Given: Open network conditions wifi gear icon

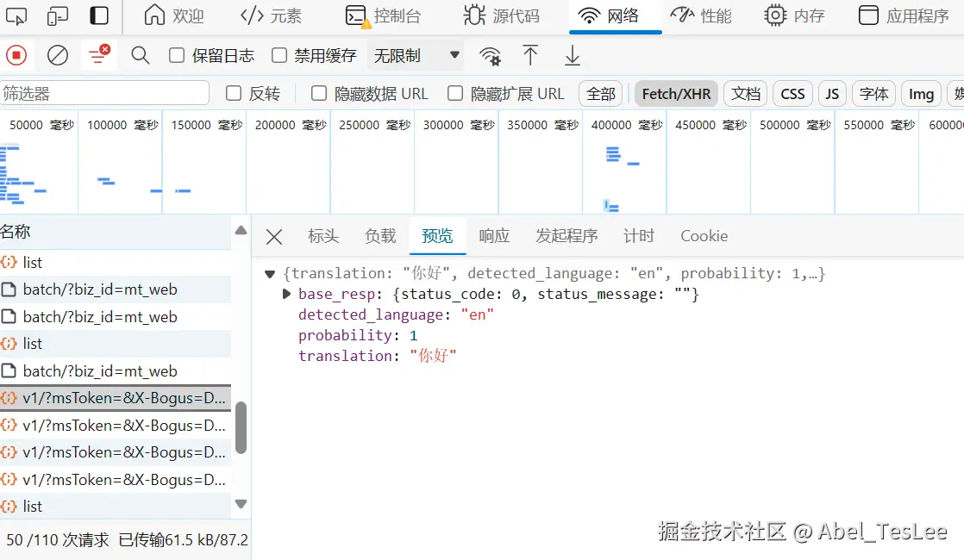Looking at the screenshot, I should click(490, 56).
